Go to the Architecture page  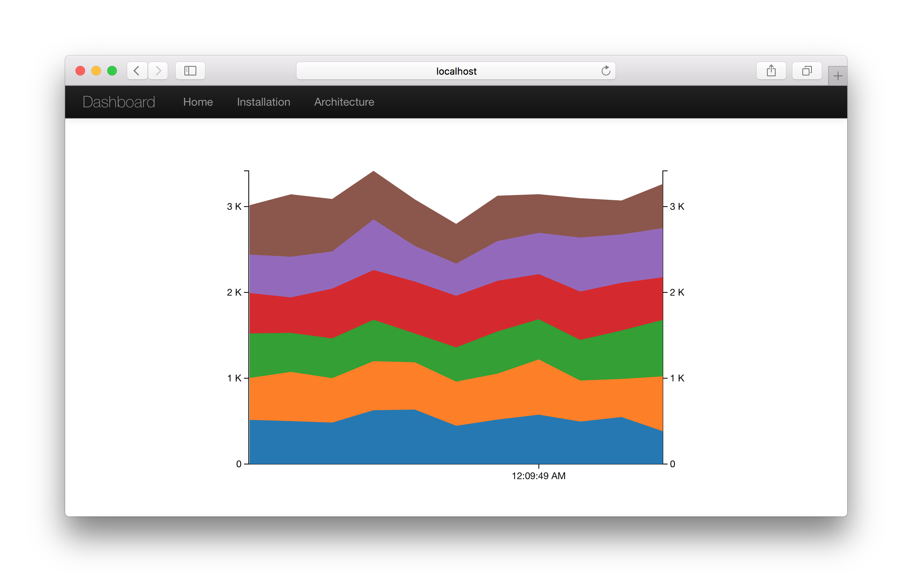[344, 102]
